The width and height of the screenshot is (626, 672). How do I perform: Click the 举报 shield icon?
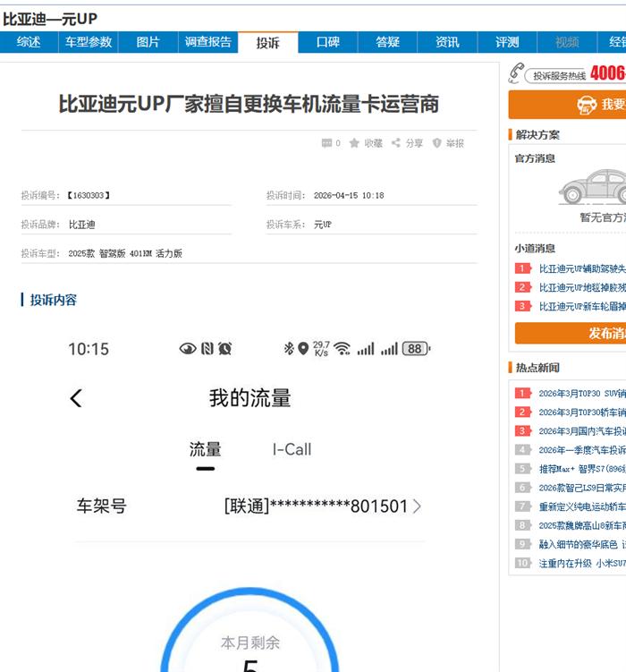coord(436,143)
